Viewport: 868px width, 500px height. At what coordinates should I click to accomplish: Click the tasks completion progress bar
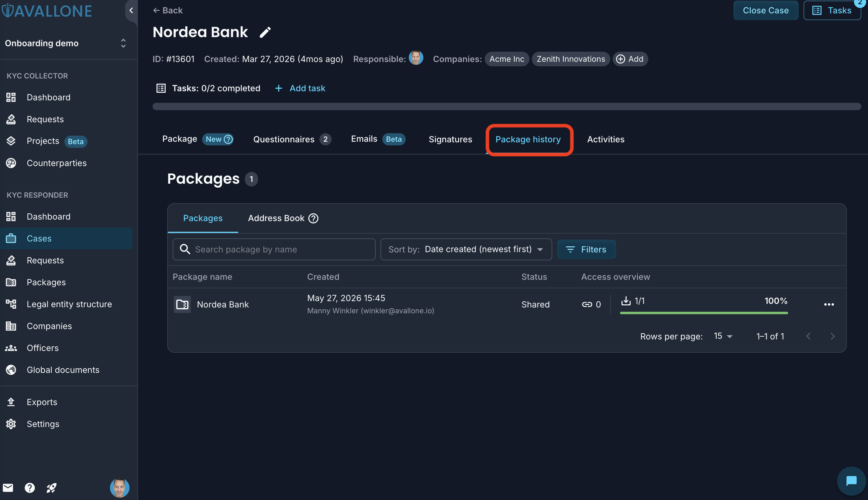(x=507, y=106)
